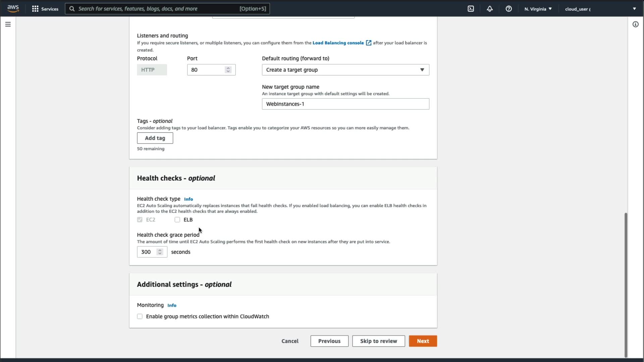Open the Default routing target group dropdown
644x362 pixels.
tap(345, 70)
